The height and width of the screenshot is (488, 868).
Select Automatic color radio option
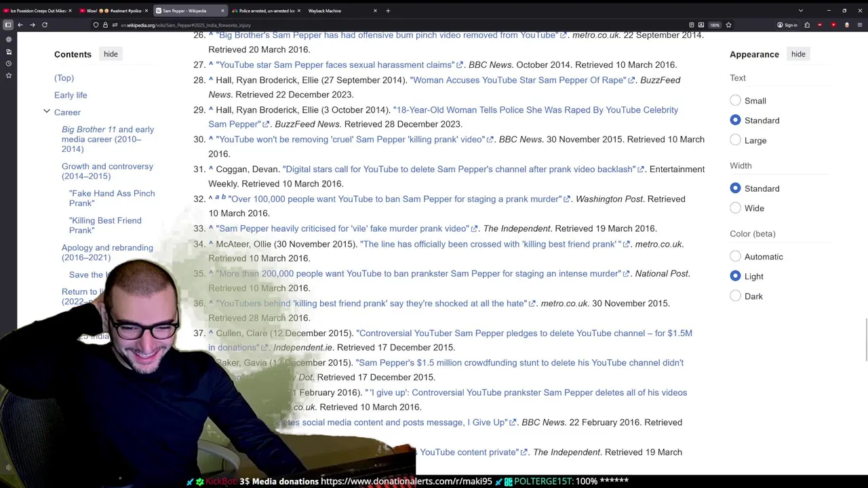click(736, 256)
